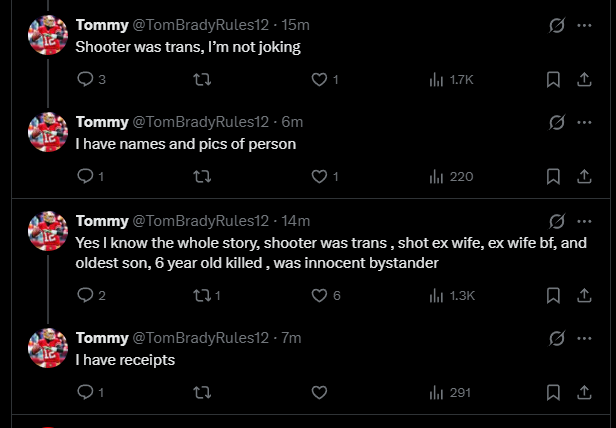
Task: Like the "I have receipts" tweet
Action: tap(319, 393)
